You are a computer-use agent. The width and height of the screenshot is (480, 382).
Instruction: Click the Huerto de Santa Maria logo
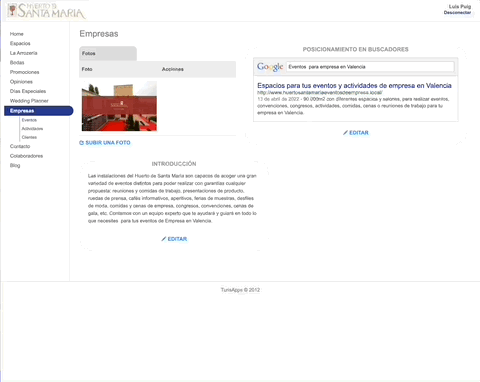click(x=46, y=11)
